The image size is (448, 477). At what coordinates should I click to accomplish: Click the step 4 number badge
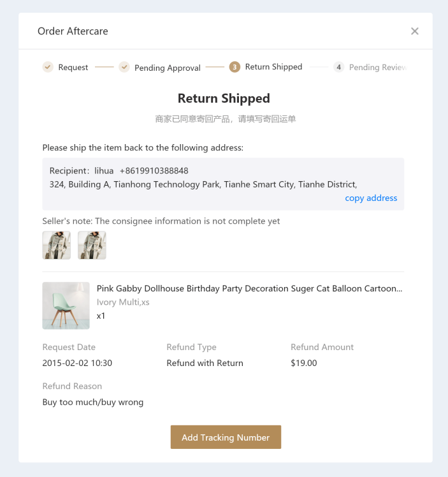(x=339, y=67)
